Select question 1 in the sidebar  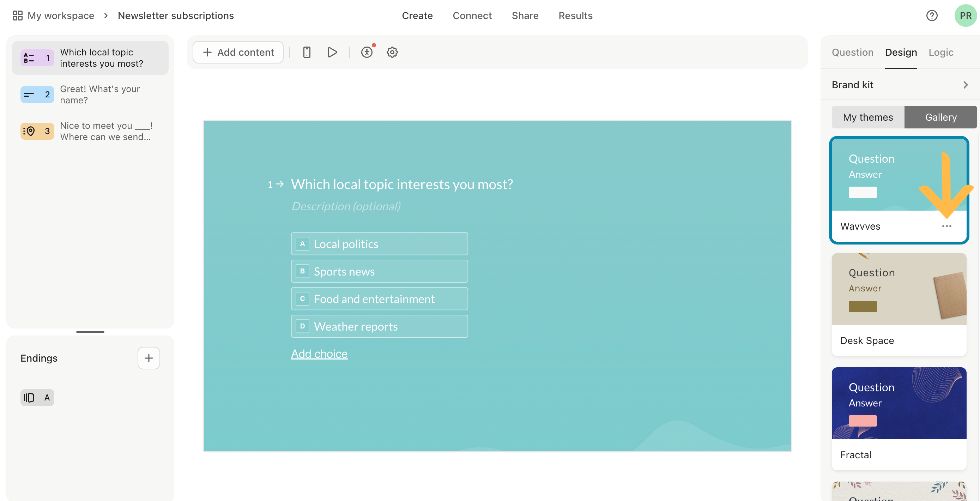(x=90, y=58)
